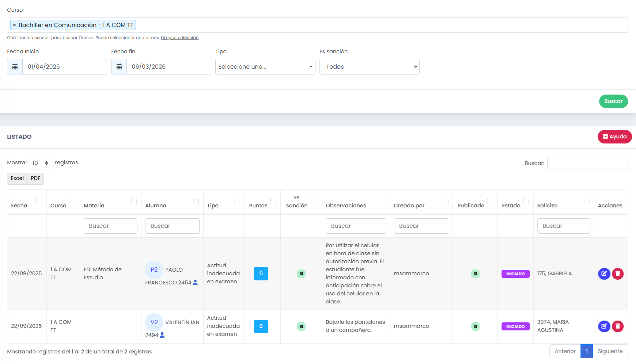Image resolution: width=636 pixels, height=364 pixels.
Task: Open the Fecha Inicio calendar icon
Action: coord(15,67)
